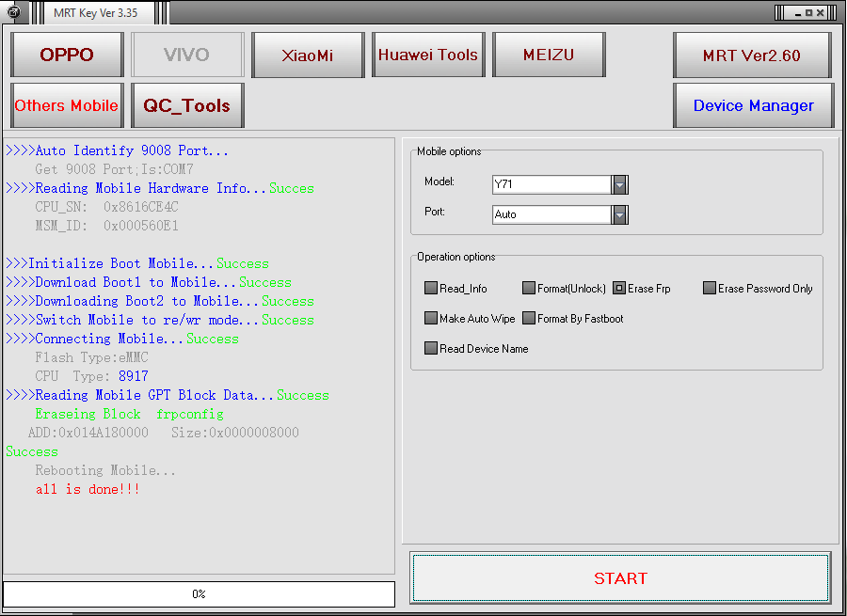Click the Model field showing Y71
847x616 pixels.
point(552,184)
